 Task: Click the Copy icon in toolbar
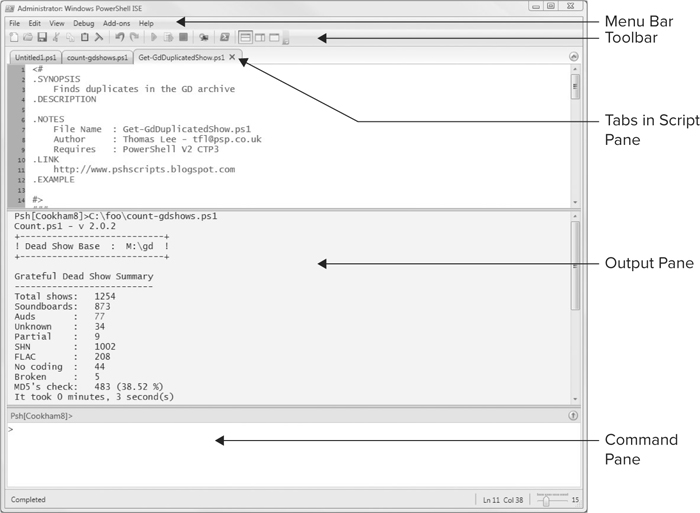(x=71, y=38)
